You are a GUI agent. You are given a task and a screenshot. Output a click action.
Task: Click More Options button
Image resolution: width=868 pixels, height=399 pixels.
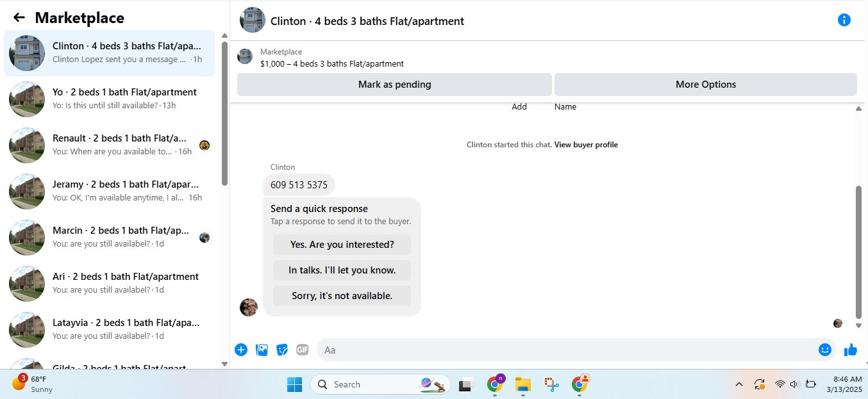tap(706, 85)
